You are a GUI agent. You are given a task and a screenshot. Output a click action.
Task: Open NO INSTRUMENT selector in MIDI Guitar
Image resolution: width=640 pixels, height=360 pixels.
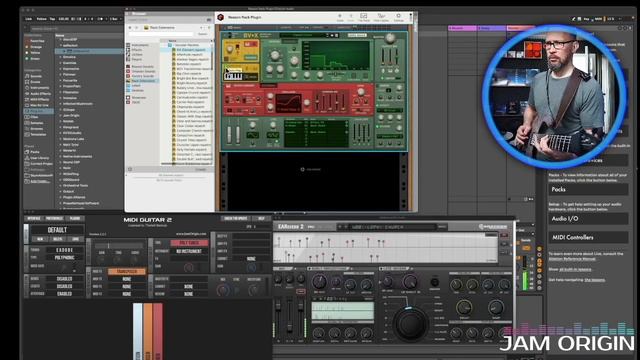189,251
